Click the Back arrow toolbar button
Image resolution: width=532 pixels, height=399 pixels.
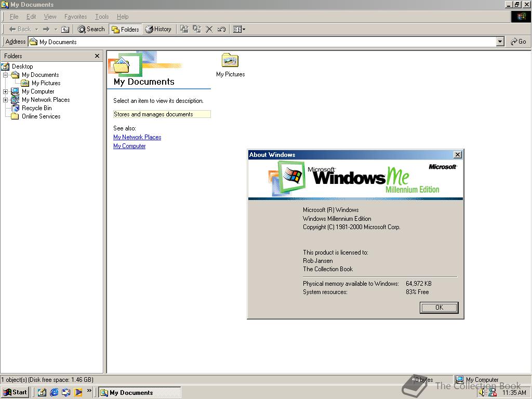tap(20, 29)
